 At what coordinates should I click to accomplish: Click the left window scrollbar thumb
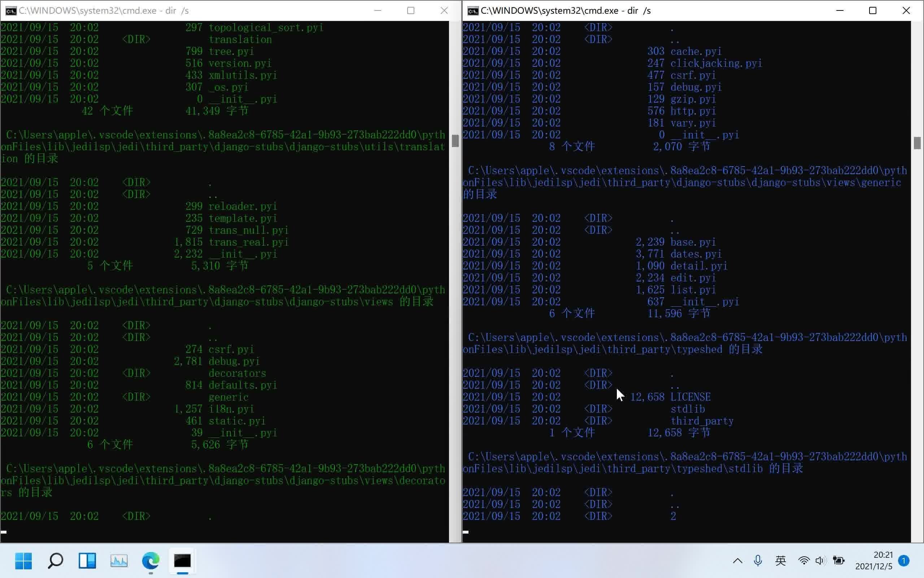(x=455, y=141)
